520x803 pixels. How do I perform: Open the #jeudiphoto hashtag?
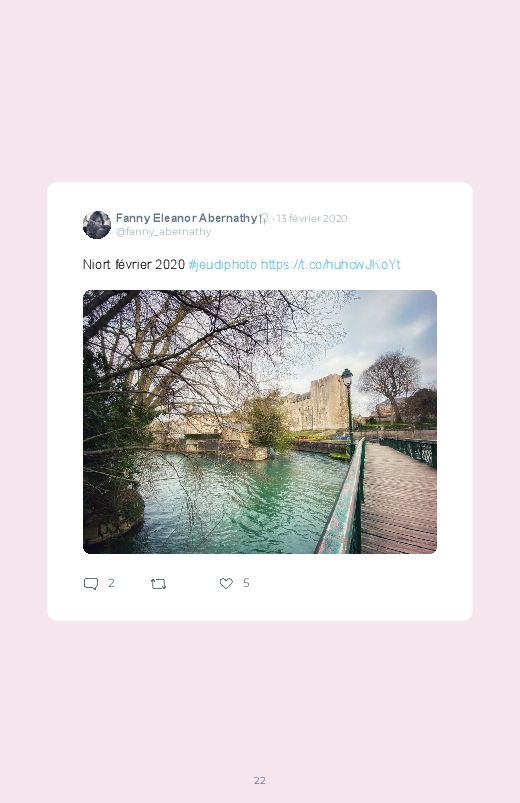point(222,264)
